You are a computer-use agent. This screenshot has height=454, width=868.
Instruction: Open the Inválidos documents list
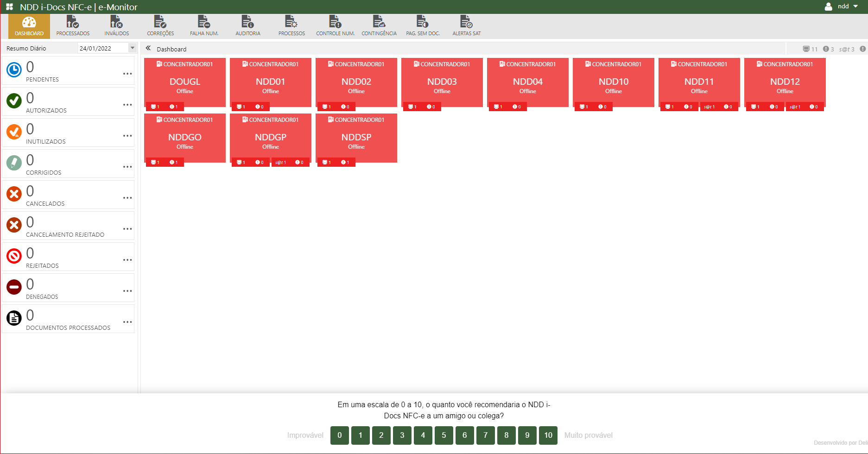coord(116,25)
